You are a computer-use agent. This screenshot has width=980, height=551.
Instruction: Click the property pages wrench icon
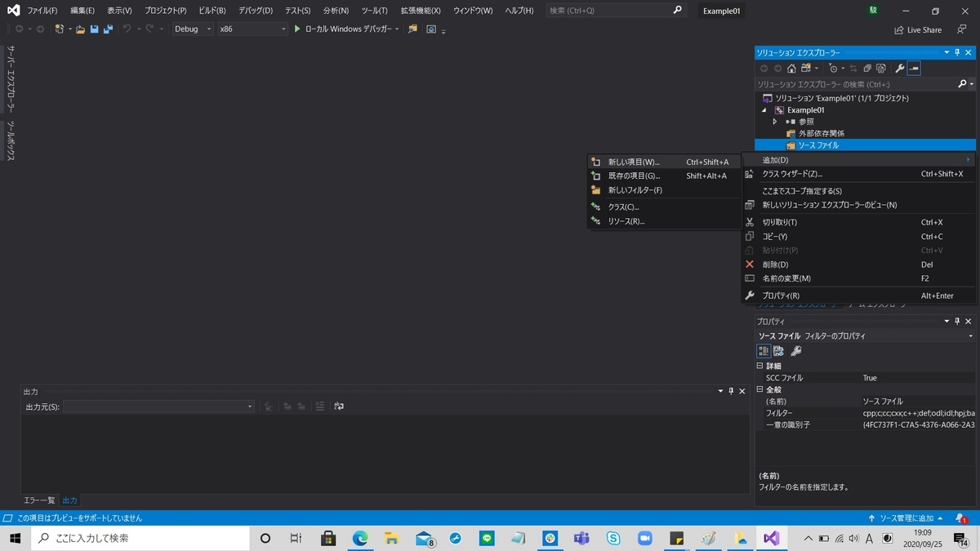point(796,351)
